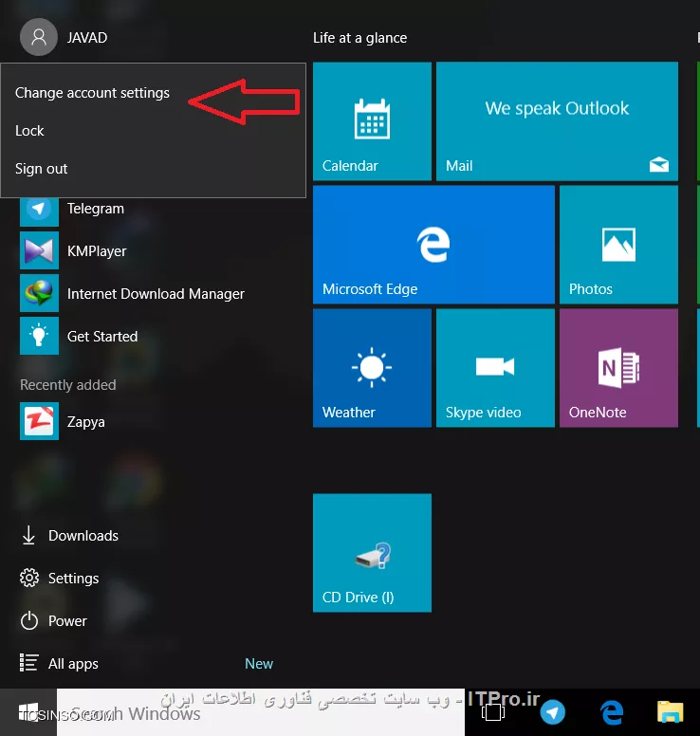Click the JAVAD user name
The height and width of the screenshot is (736, 700).
pos(87,38)
